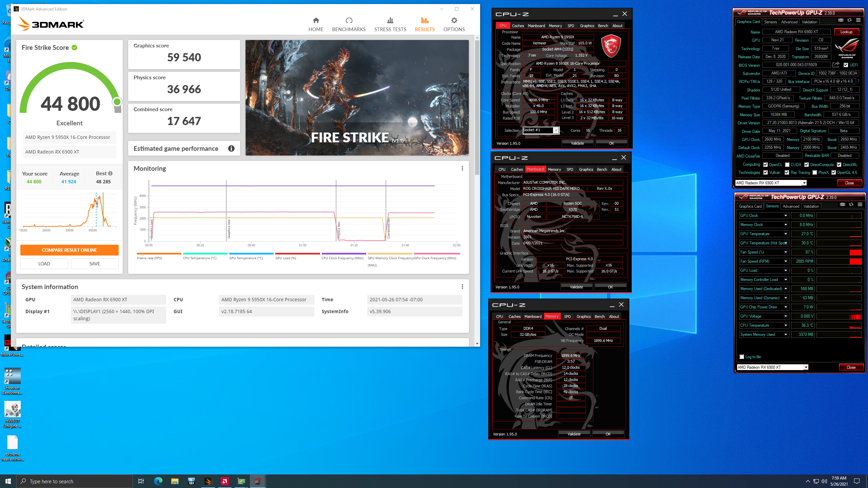This screenshot has height=488, width=868.
Task: Click the Save button in 3DMark
Action: [x=95, y=264]
